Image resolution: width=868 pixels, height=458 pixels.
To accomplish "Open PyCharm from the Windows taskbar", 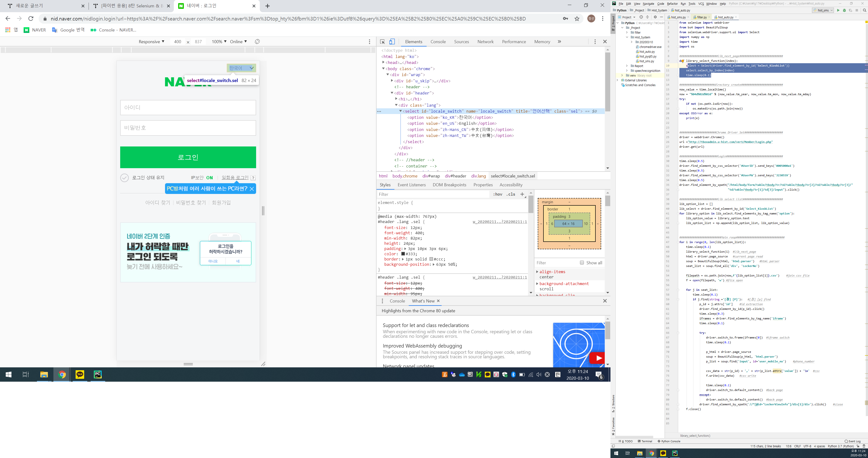I will point(98,375).
